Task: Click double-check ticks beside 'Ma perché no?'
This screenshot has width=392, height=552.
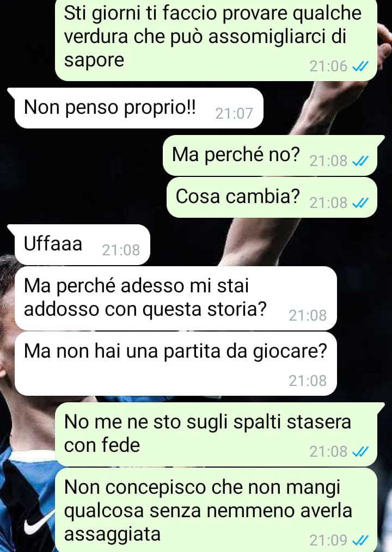Action: (x=360, y=161)
